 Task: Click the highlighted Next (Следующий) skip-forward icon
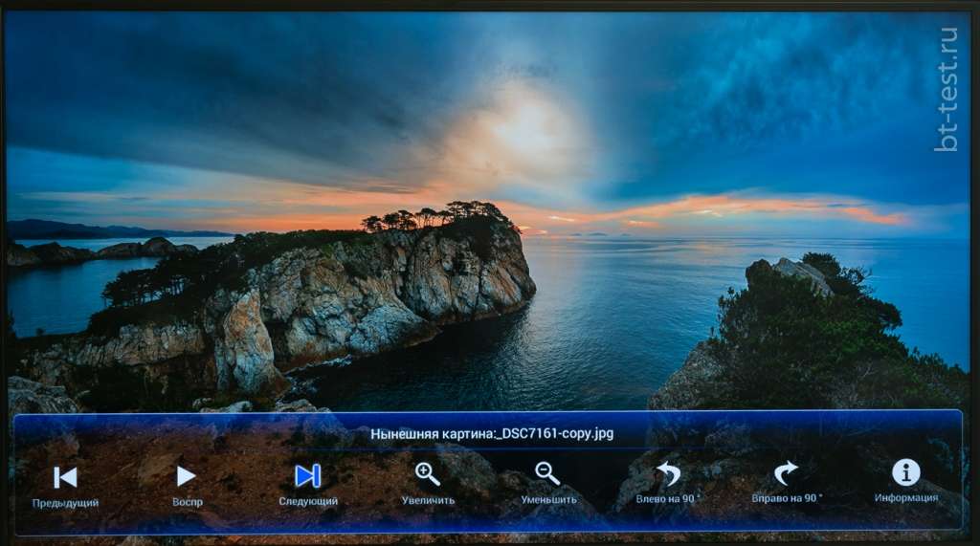pos(307,475)
